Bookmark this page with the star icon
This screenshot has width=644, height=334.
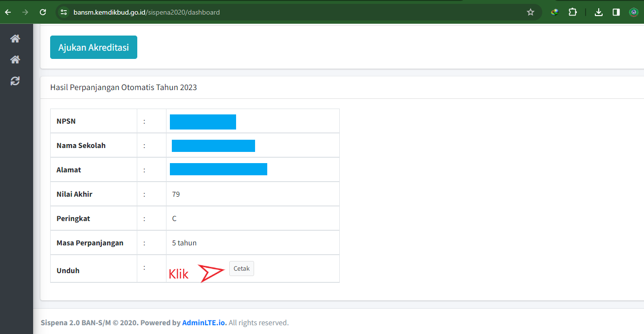(531, 12)
